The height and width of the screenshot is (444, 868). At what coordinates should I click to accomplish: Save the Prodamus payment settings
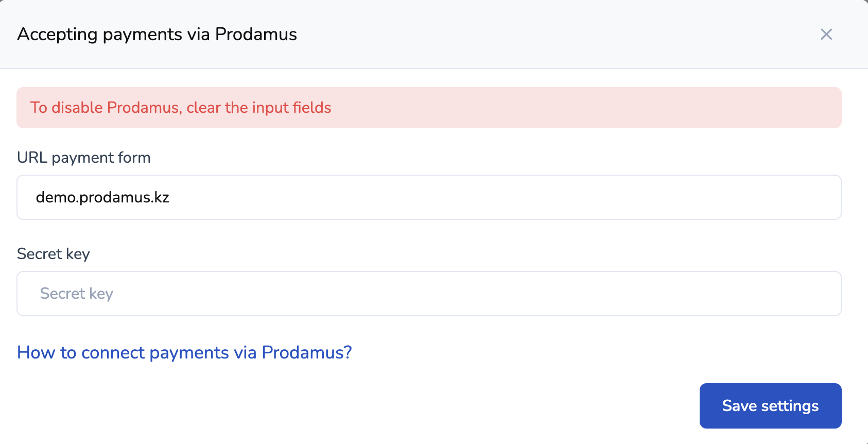point(770,406)
